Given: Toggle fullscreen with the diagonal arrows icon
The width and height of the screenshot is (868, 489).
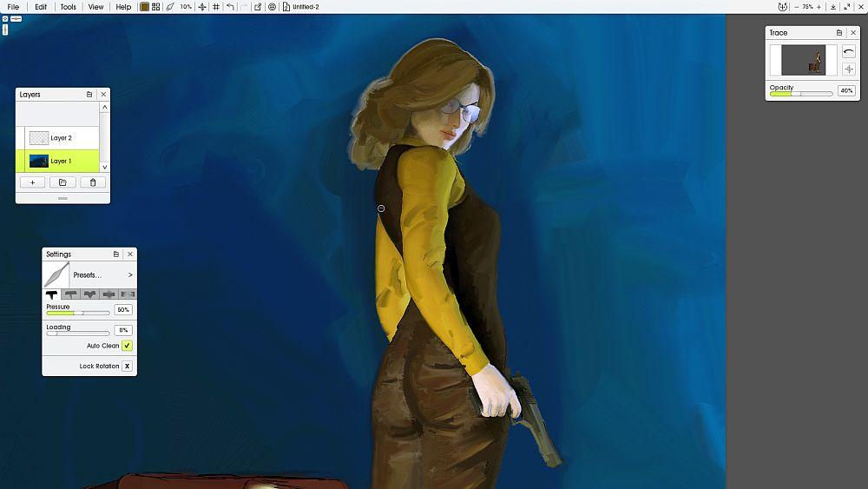Looking at the screenshot, I should coord(847,7).
